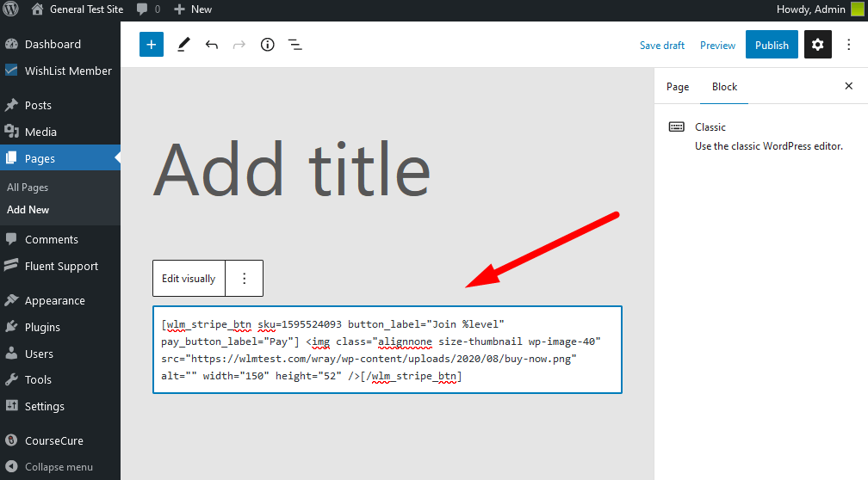Open the List View outline icon

pyautogui.click(x=295, y=45)
